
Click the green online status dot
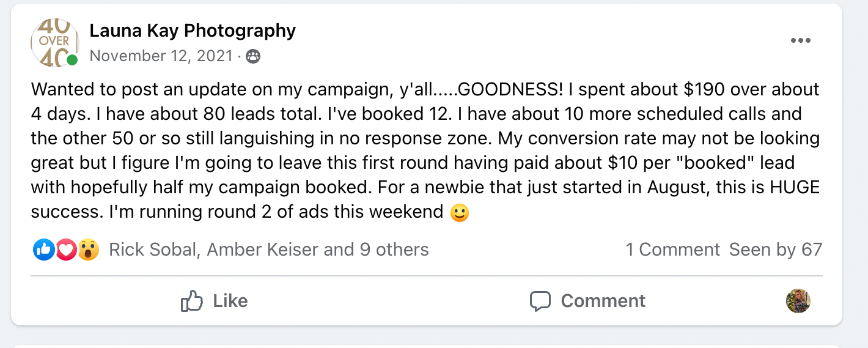72,60
